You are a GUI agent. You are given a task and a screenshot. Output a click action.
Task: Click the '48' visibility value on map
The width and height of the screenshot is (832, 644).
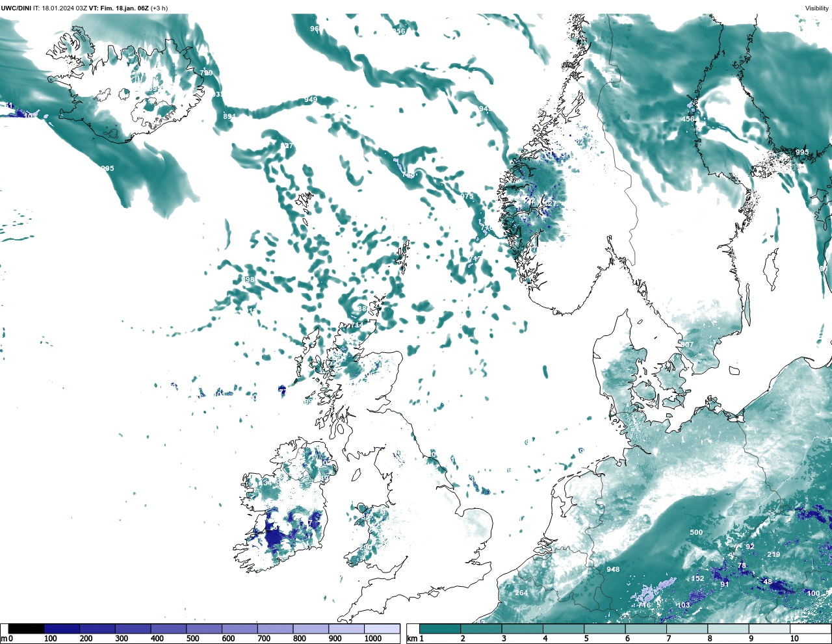tap(767, 582)
